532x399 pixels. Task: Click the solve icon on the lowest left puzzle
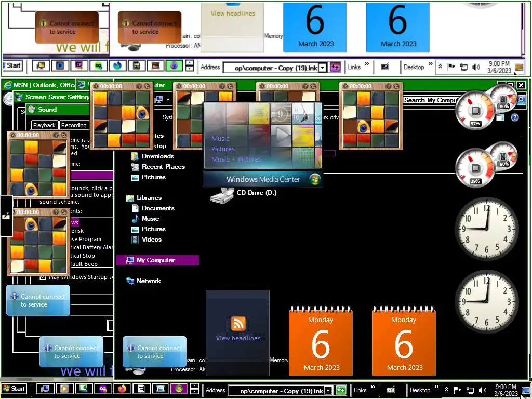click(64, 212)
